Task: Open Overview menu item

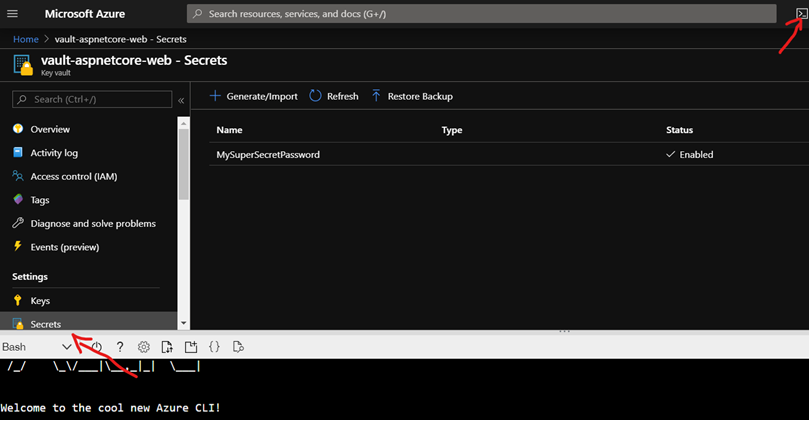Action: pyautogui.click(x=50, y=129)
